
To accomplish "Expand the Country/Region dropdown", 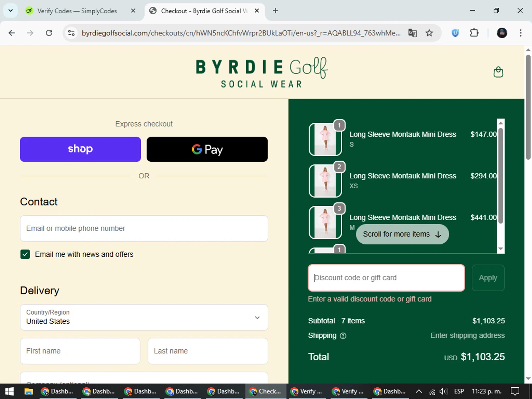I will coord(144,317).
